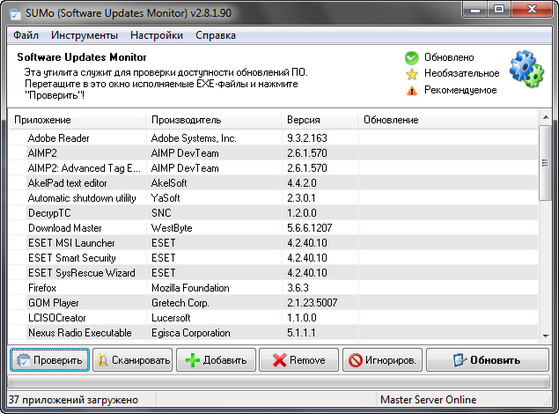Click the Проверить check button

click(x=50, y=360)
